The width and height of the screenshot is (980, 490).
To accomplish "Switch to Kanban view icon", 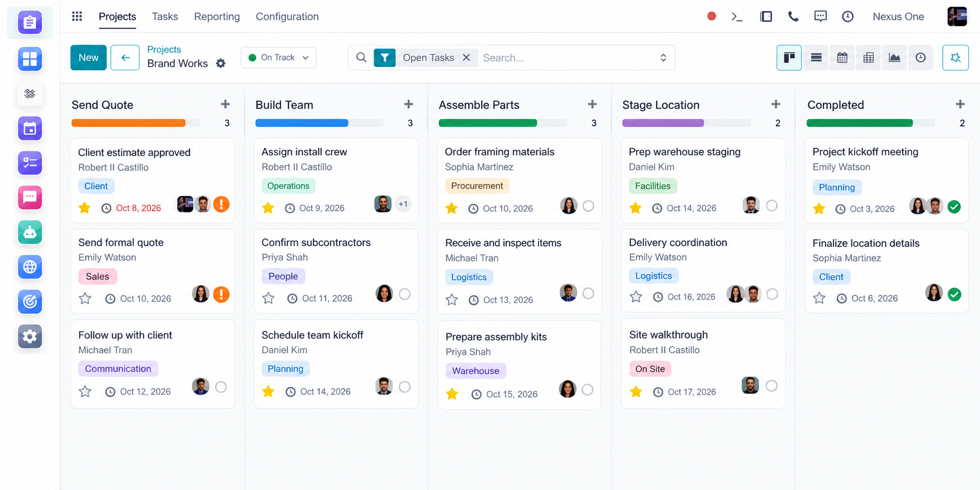I will 789,57.
